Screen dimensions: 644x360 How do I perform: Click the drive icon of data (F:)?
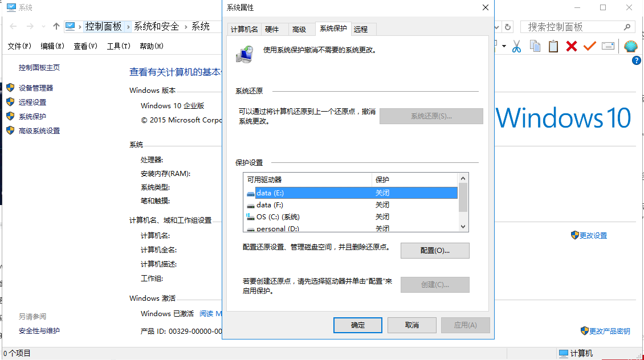[251, 205]
